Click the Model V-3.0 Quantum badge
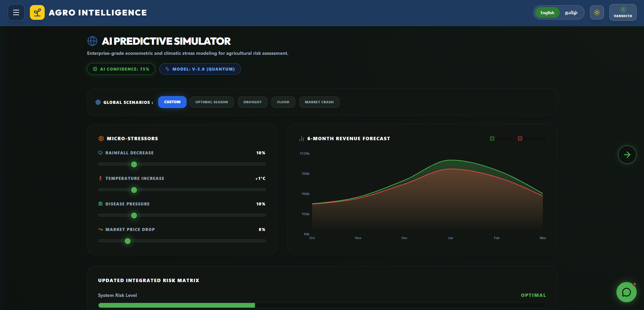This screenshot has width=644, height=310. (200, 69)
